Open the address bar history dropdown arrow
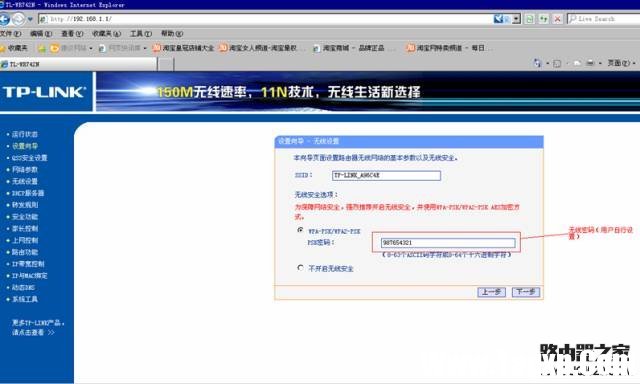The height and width of the screenshot is (384, 640). (x=516, y=19)
